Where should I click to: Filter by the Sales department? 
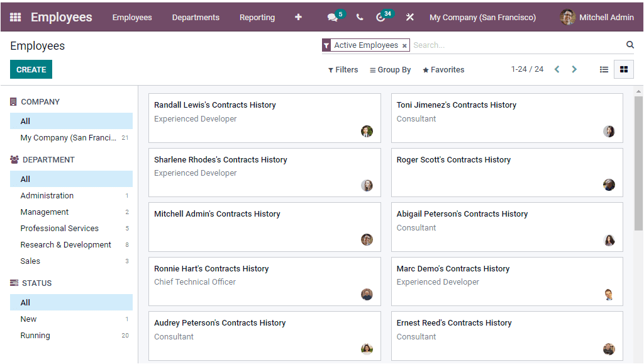click(x=29, y=261)
